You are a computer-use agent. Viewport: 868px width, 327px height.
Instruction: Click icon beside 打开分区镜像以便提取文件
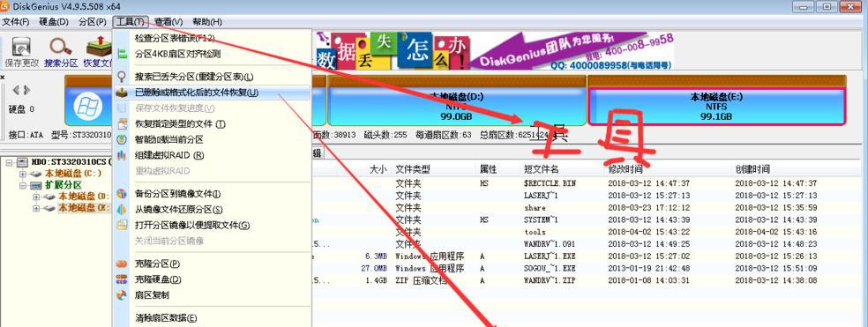tap(123, 225)
